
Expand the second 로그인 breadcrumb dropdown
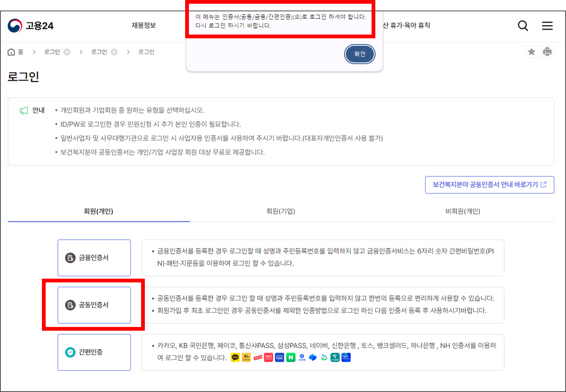pos(114,52)
